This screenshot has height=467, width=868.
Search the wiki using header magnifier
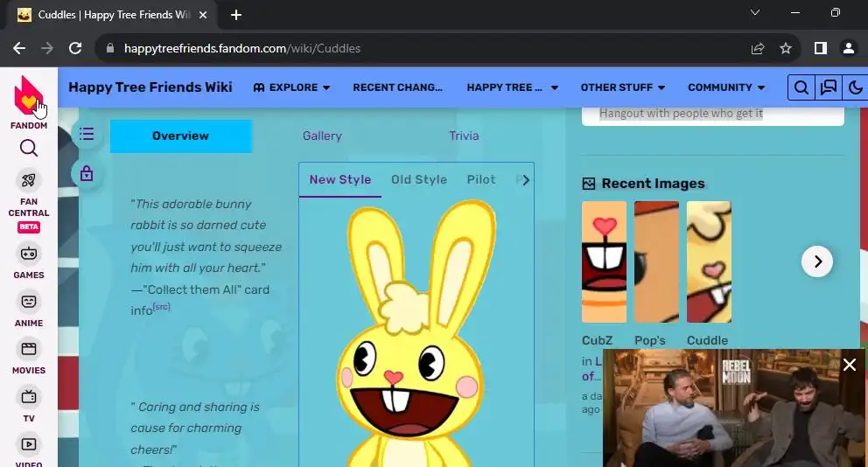tap(801, 87)
